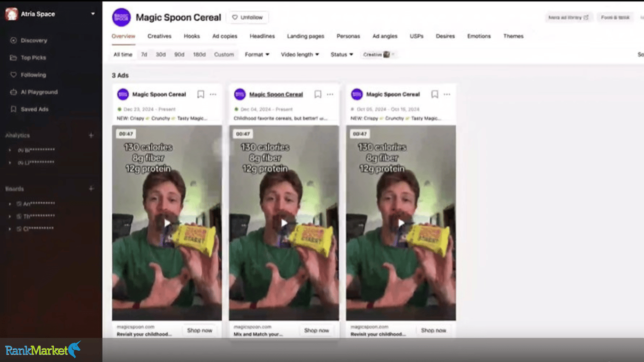Click Shop now on the second ad

317,330
